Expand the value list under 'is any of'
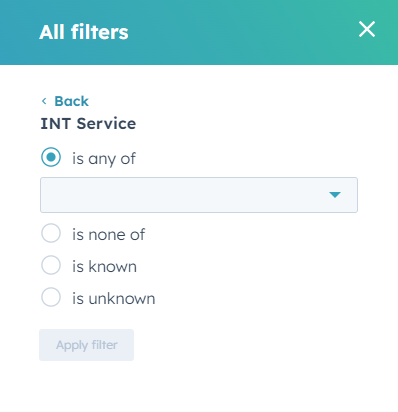398x412 pixels. coord(199,195)
